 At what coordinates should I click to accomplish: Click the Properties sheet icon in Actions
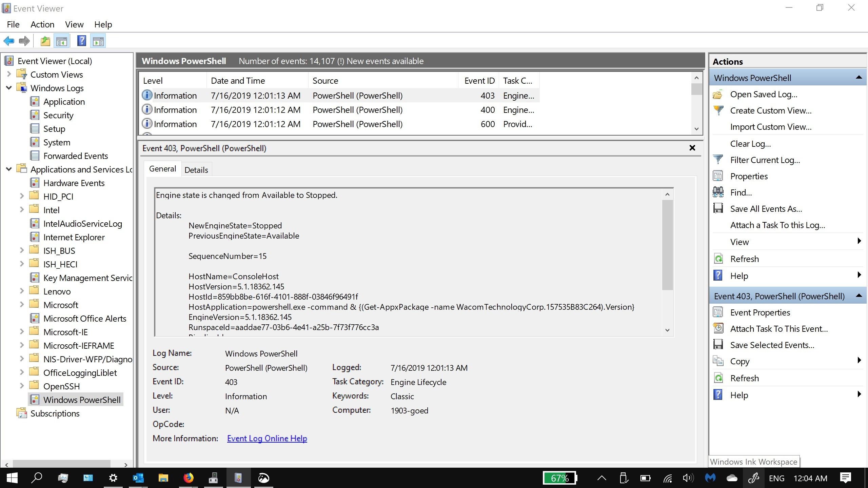[718, 176]
